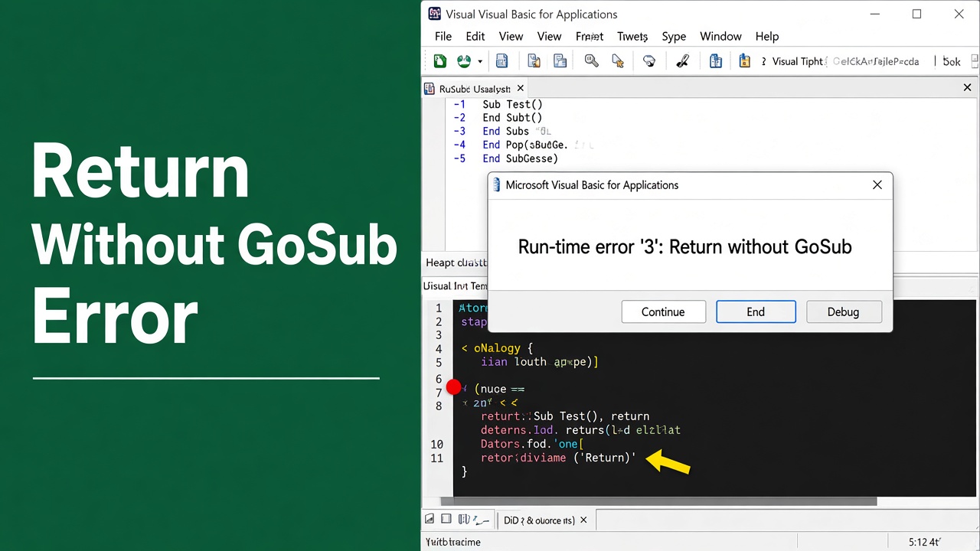980x551 pixels.
Task: Open the small dropdown arrow next to the green toolbar icon
Action: [480, 62]
